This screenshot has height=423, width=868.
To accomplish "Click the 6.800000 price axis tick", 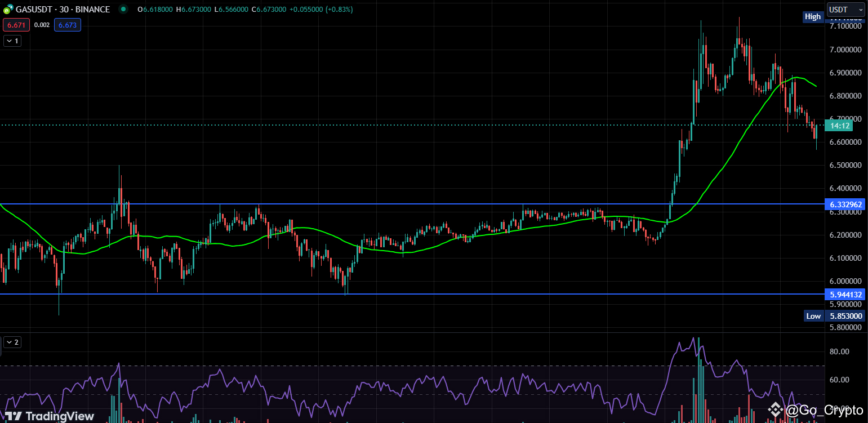I will click(845, 96).
